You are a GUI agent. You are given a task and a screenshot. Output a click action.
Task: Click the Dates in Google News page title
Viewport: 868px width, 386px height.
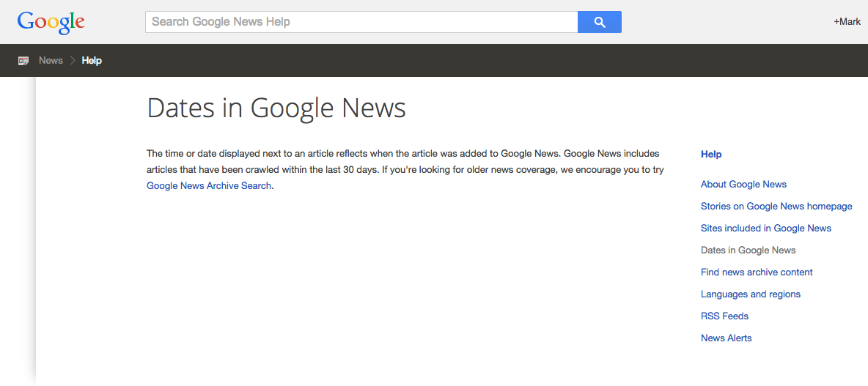click(276, 108)
